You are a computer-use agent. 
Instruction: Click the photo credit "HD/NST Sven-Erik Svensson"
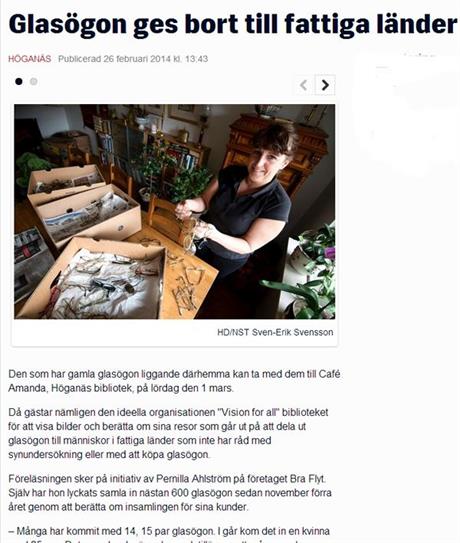click(275, 332)
